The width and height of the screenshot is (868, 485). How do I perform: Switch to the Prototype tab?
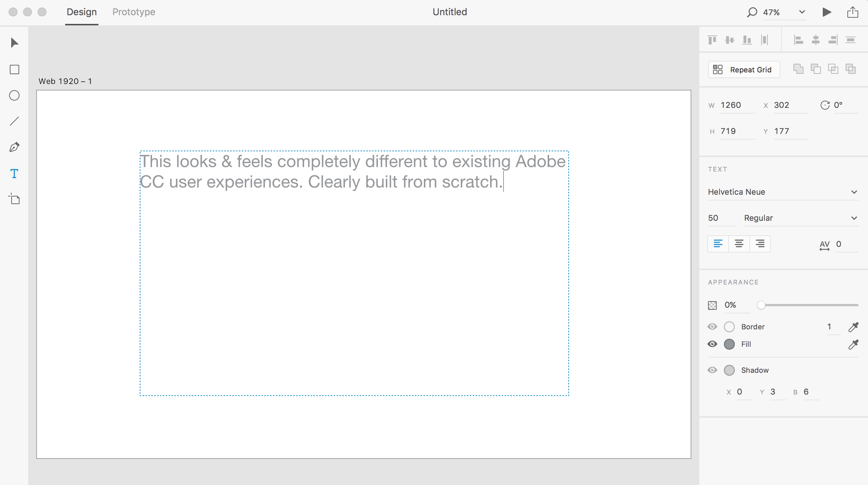pyautogui.click(x=134, y=12)
